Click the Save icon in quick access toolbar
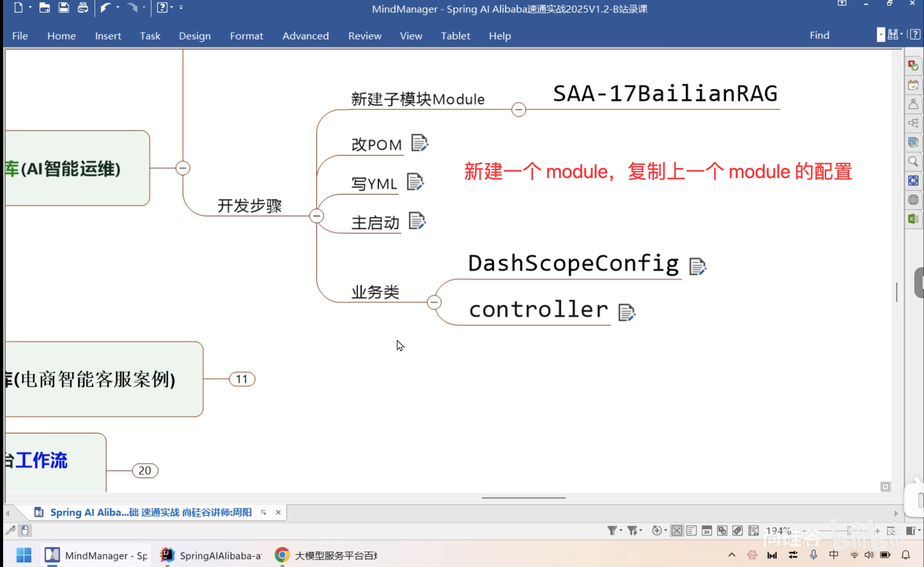The width and height of the screenshot is (924, 567). tap(63, 8)
